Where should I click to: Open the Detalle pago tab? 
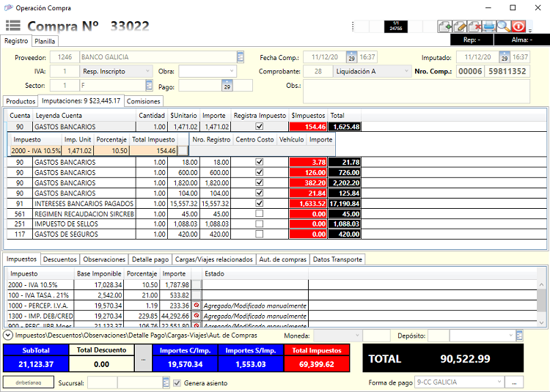(x=150, y=259)
